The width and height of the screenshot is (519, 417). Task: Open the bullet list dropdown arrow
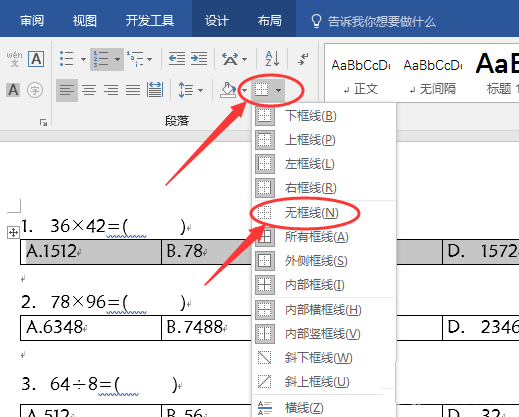click(83, 59)
